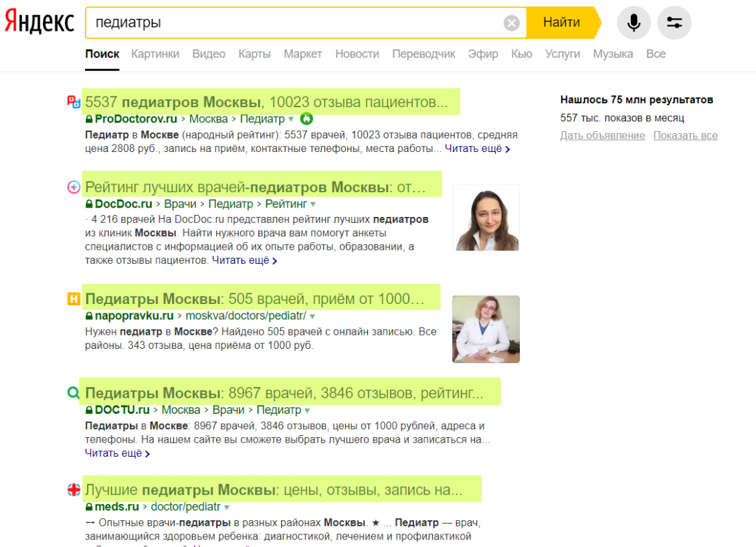Click the napopravku doctor photo thumbnail
756x547 pixels.
[x=486, y=329]
